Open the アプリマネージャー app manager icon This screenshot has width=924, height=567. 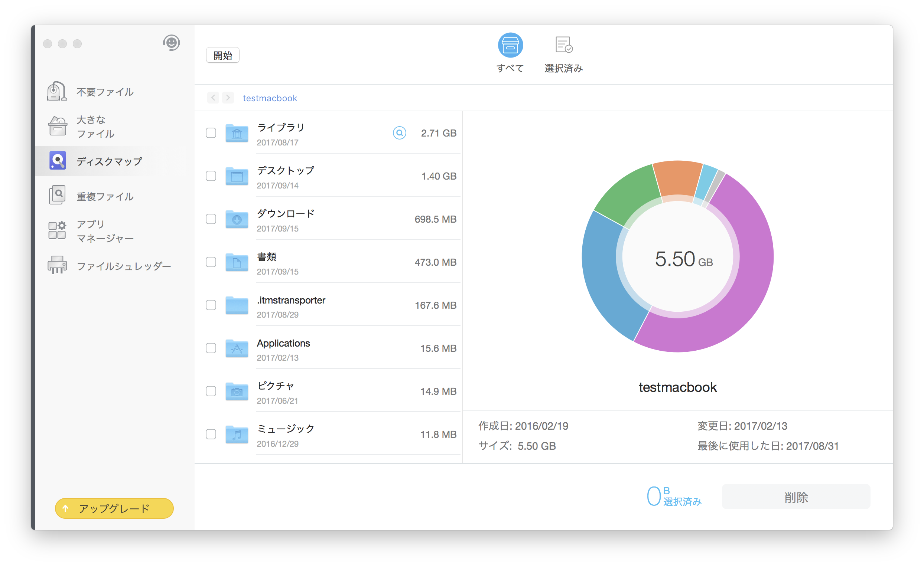(57, 230)
